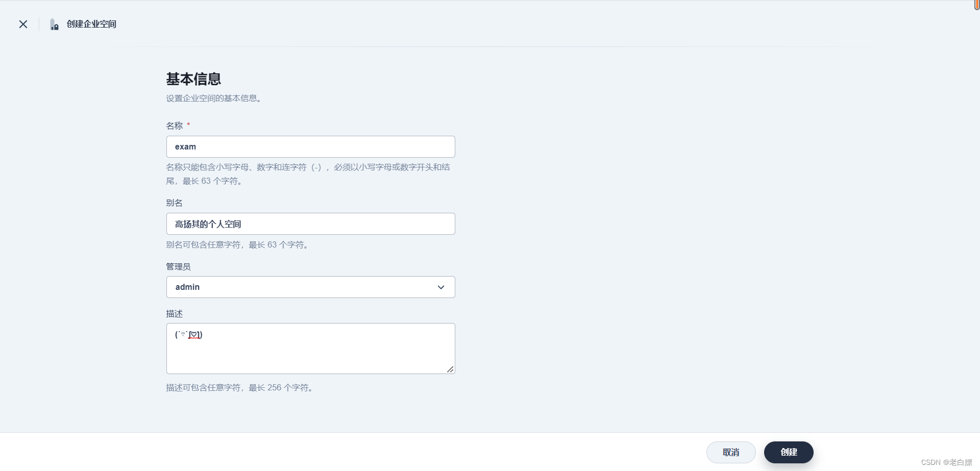Click inside the 描述 text area

[x=310, y=349]
